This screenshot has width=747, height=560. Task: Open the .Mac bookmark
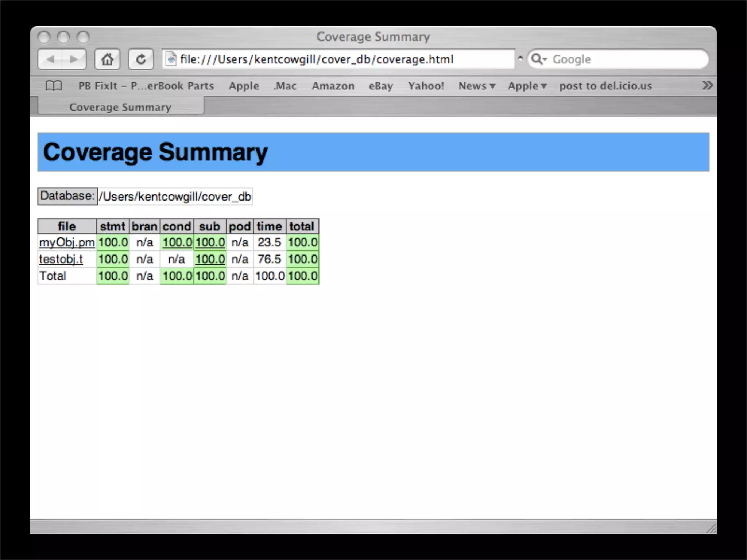(x=285, y=86)
